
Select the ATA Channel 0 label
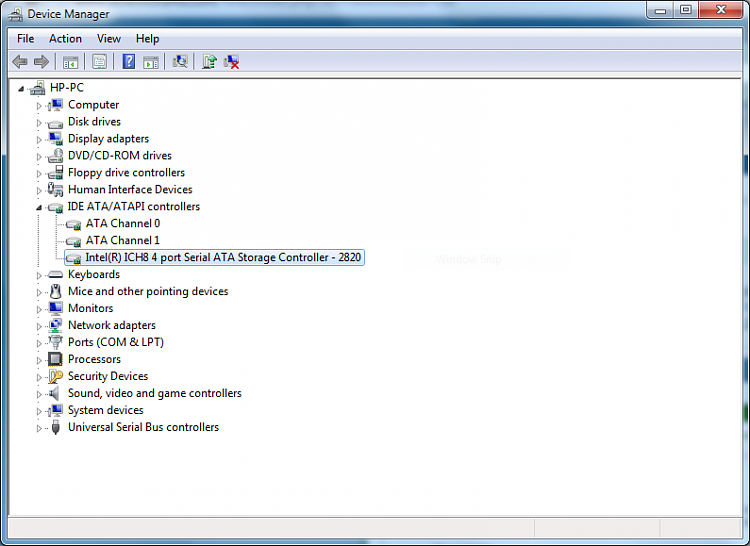(x=123, y=223)
